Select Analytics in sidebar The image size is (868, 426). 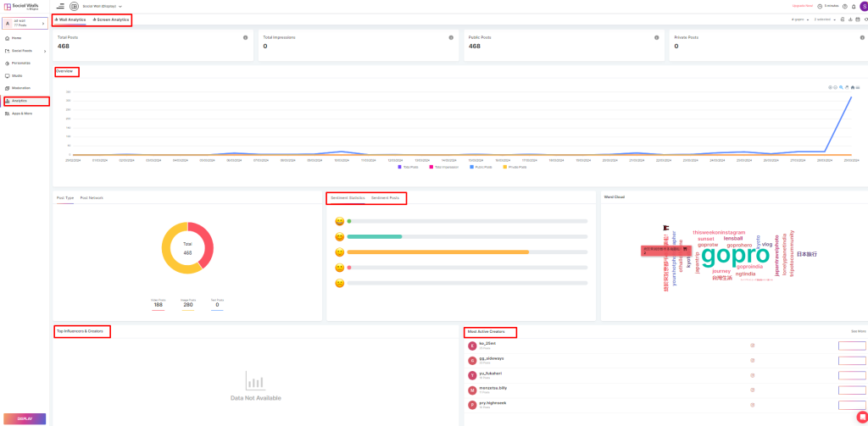[25, 101]
